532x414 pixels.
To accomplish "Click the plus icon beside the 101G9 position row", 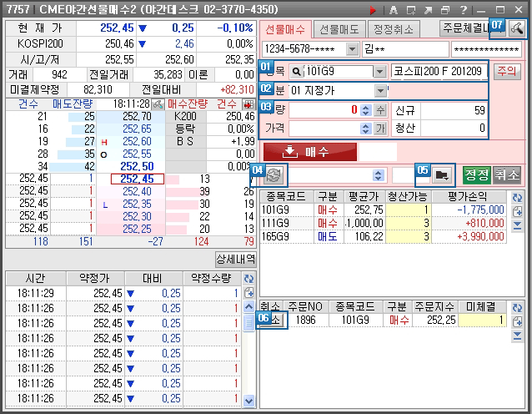I will (517, 211).
